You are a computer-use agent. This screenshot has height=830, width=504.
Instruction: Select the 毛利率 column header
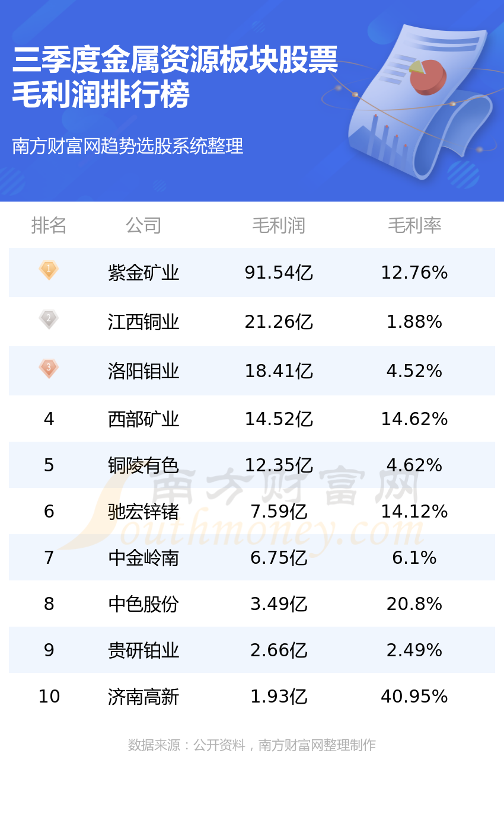pos(414,225)
